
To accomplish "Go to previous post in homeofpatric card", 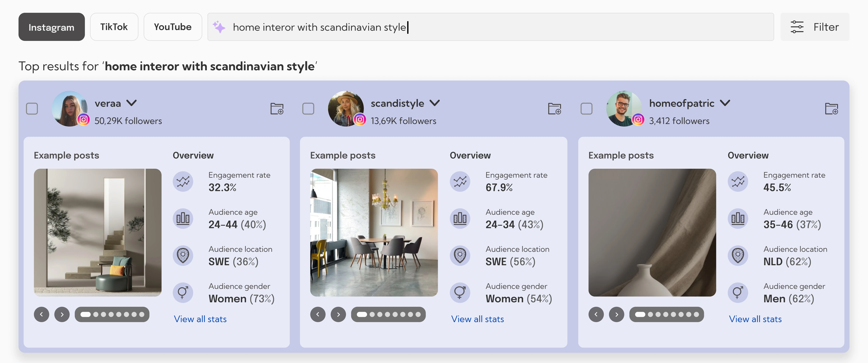I will pyautogui.click(x=596, y=314).
